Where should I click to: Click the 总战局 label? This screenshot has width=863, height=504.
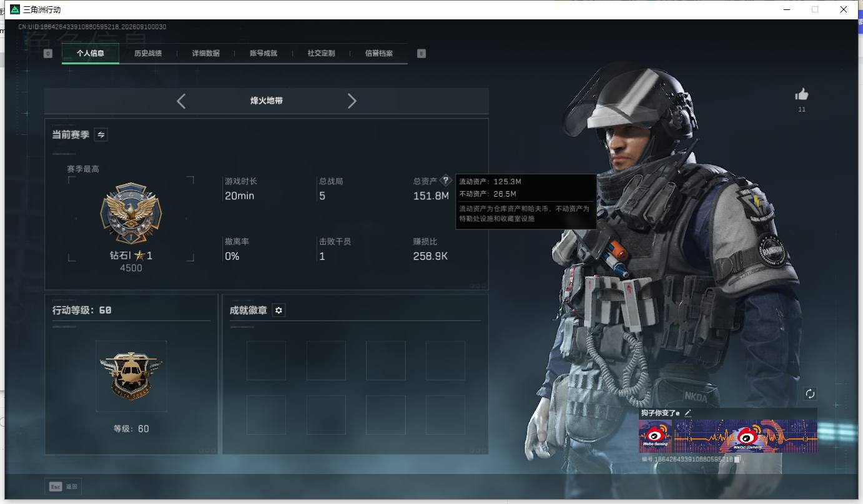coord(331,181)
